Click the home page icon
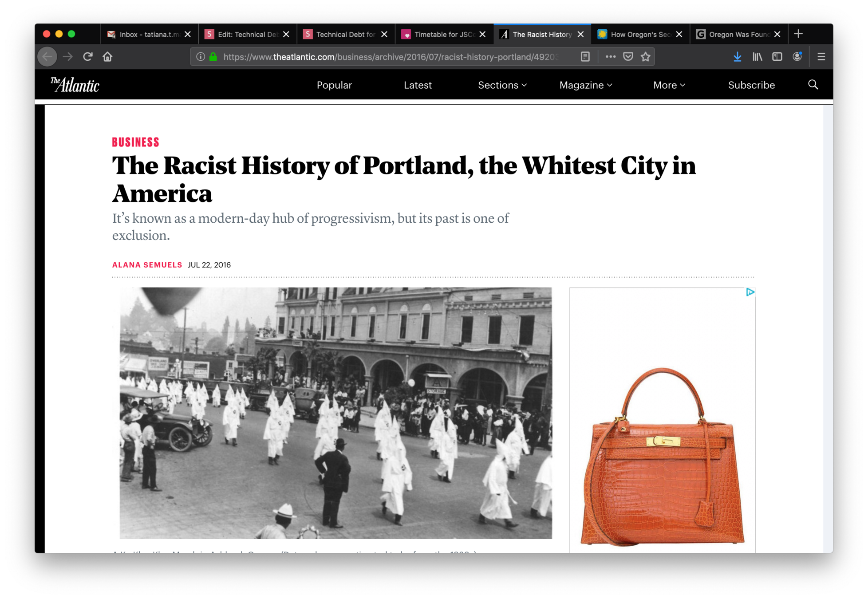868x599 pixels. pos(107,57)
